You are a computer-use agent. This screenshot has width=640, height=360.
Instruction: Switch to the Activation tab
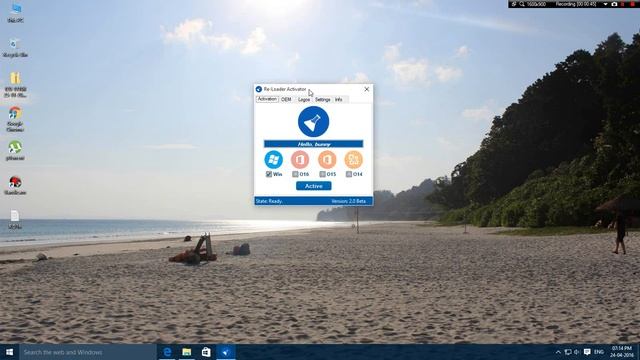coord(267,99)
